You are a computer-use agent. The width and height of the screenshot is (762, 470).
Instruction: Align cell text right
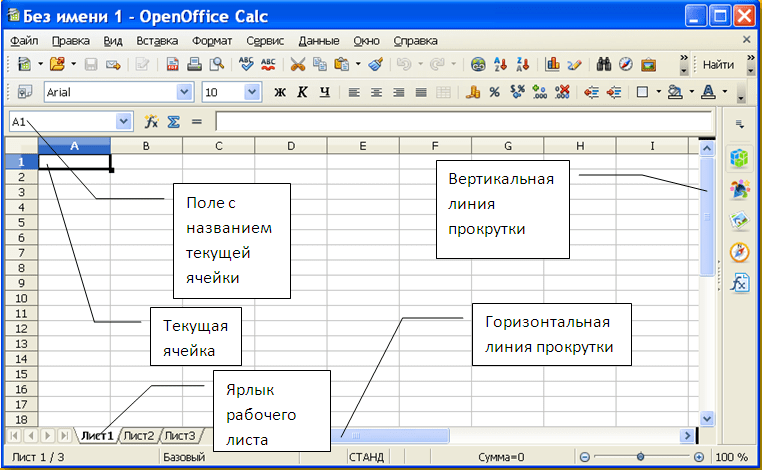(x=398, y=92)
